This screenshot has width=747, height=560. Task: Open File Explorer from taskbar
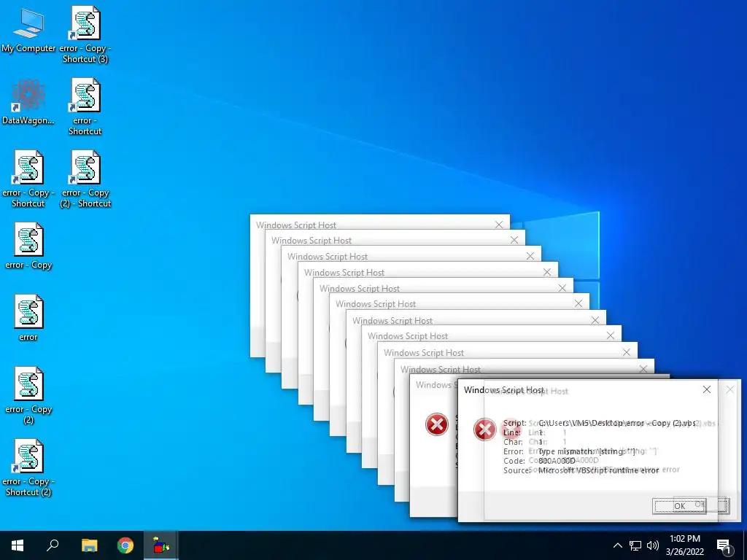[x=89, y=545]
